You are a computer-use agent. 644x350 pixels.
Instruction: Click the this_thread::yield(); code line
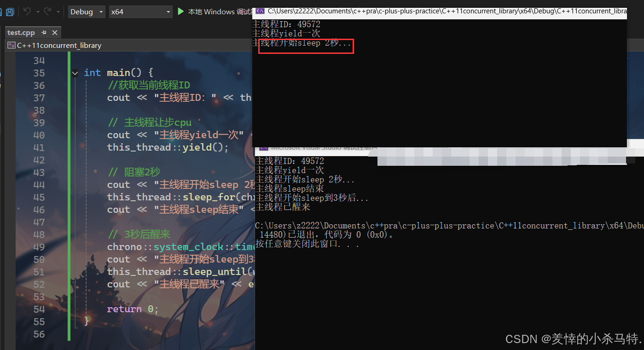168,147
